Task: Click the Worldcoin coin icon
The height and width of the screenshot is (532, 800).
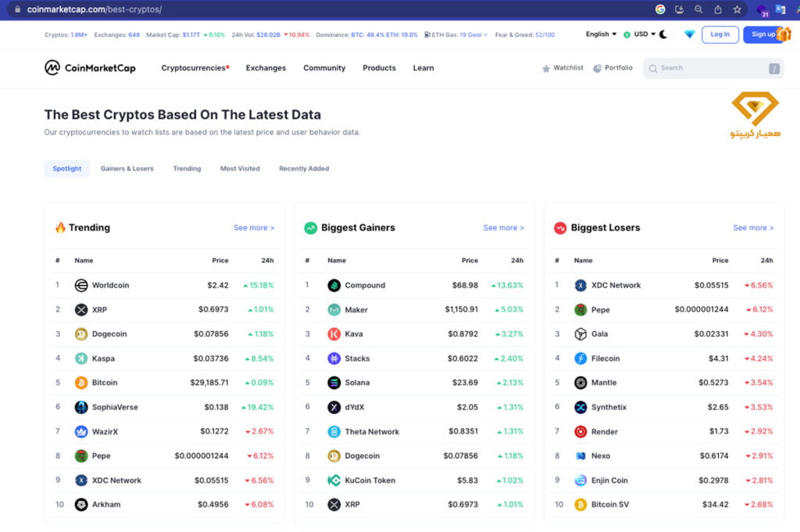Action: click(x=81, y=285)
